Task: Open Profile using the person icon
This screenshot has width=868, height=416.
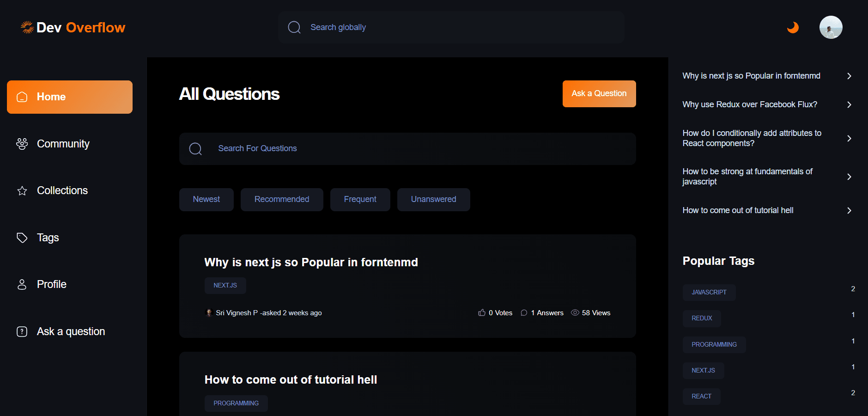Action: point(22,285)
